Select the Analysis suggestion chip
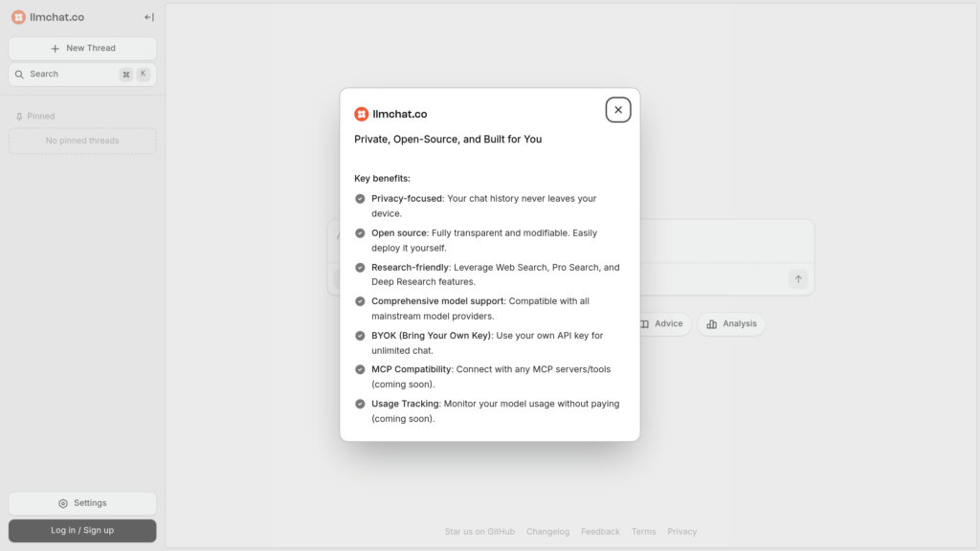This screenshot has width=980, height=551. tap(731, 323)
